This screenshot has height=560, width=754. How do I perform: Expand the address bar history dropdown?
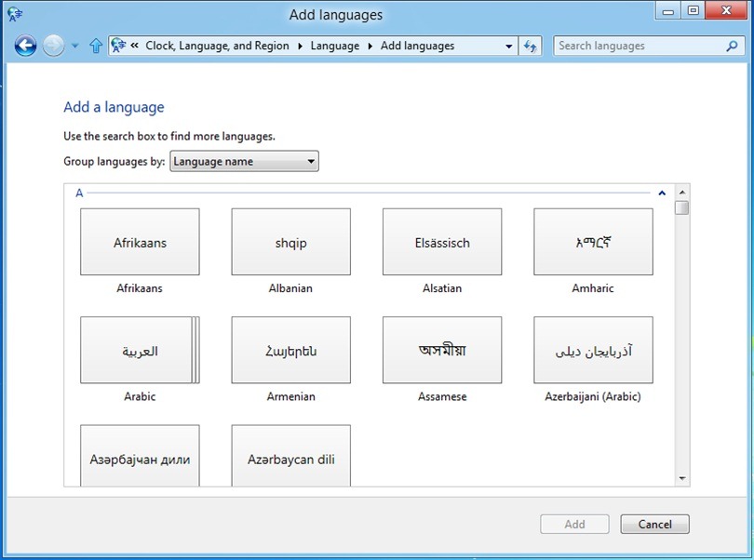[x=508, y=46]
